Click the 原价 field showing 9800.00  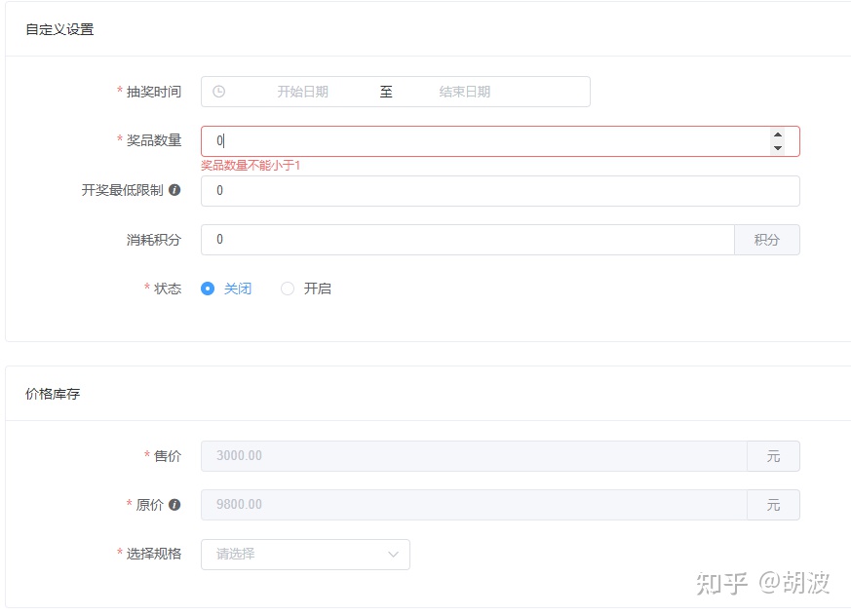click(x=474, y=505)
